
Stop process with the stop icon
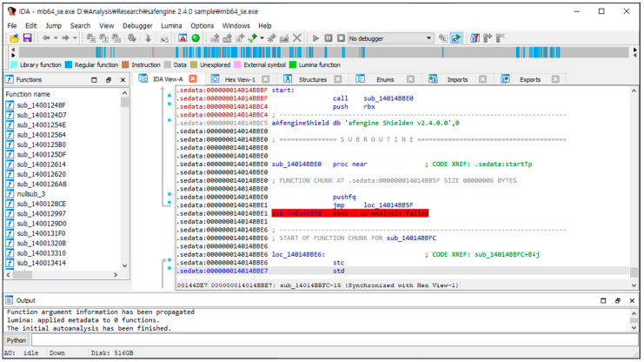341,38
